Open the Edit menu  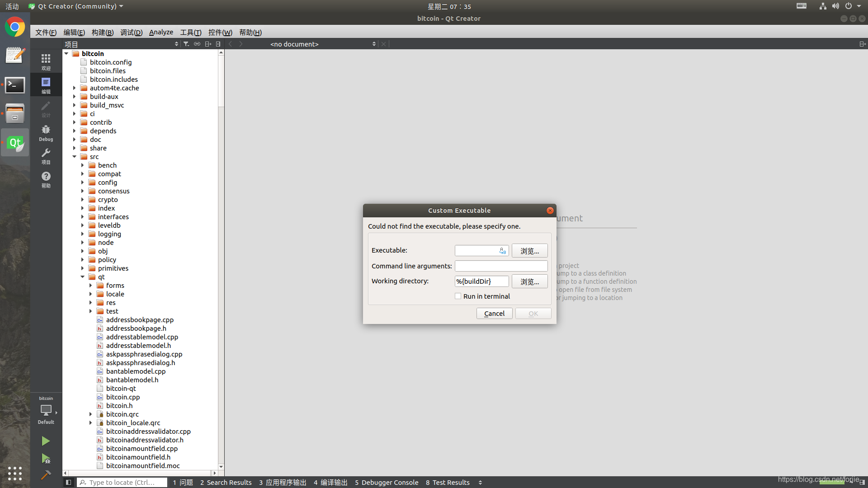tap(74, 32)
